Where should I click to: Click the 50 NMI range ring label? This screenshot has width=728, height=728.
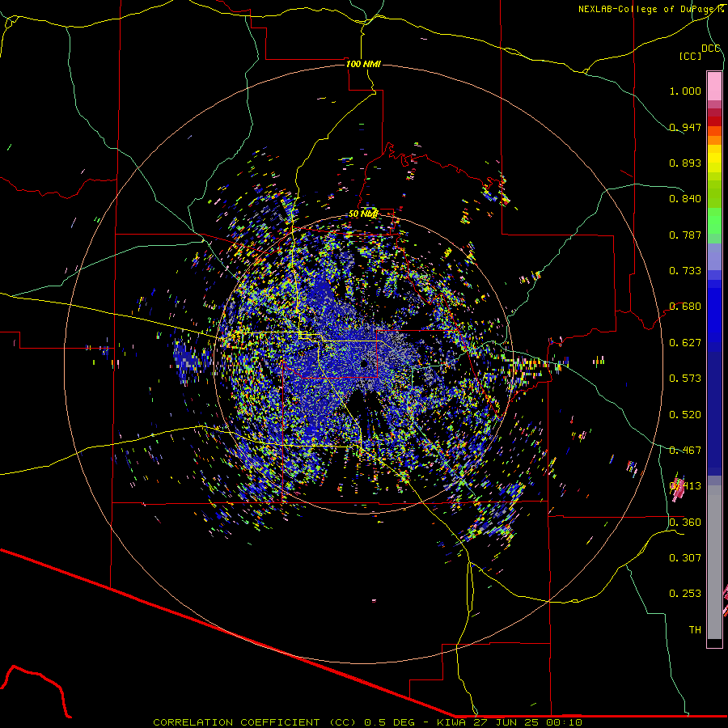point(363,214)
